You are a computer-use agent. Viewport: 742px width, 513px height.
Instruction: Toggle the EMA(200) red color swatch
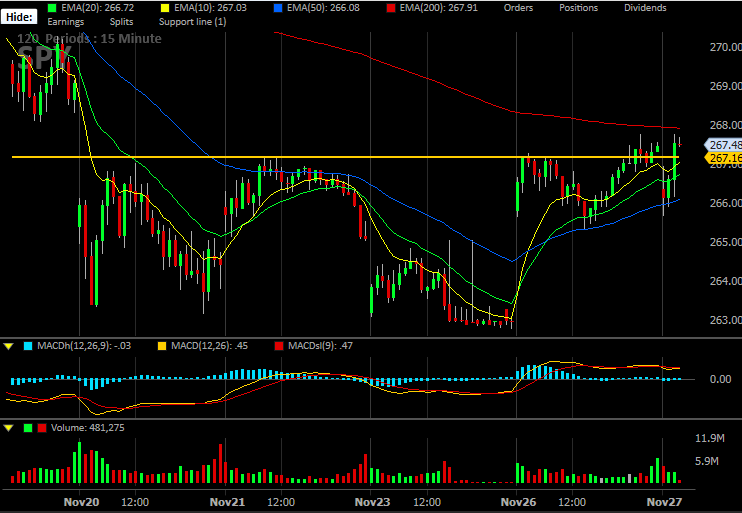(391, 8)
